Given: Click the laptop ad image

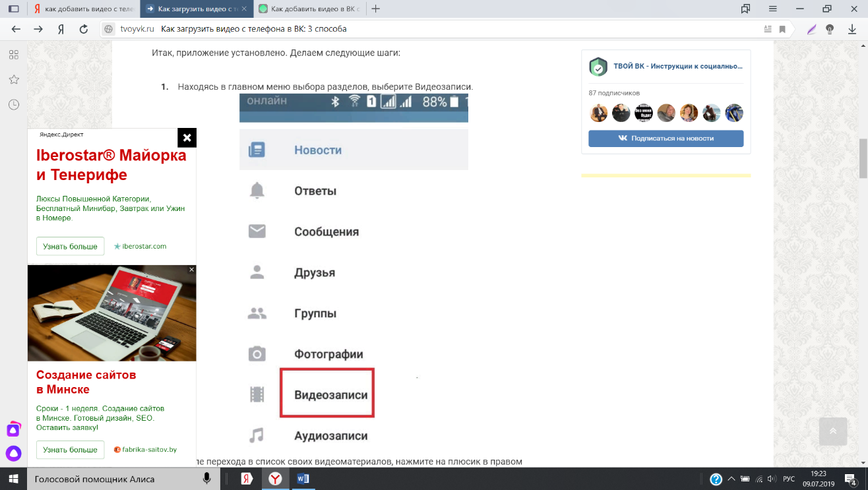Looking at the screenshot, I should click(111, 313).
